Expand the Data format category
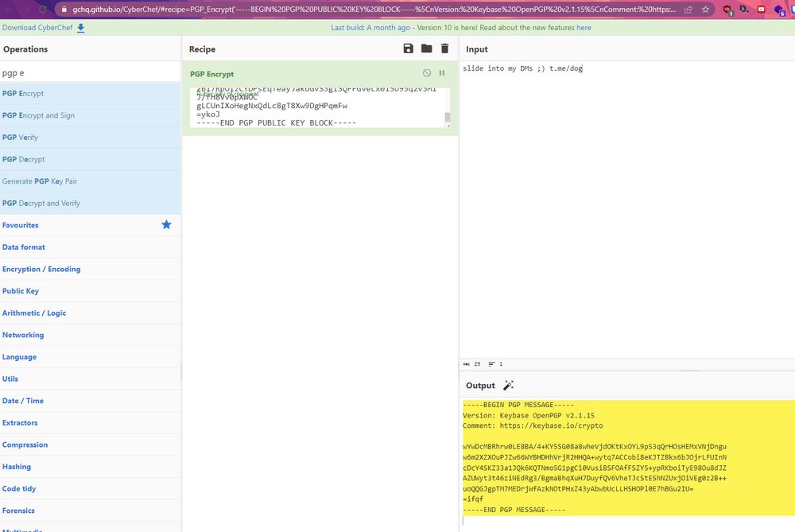 (91, 247)
